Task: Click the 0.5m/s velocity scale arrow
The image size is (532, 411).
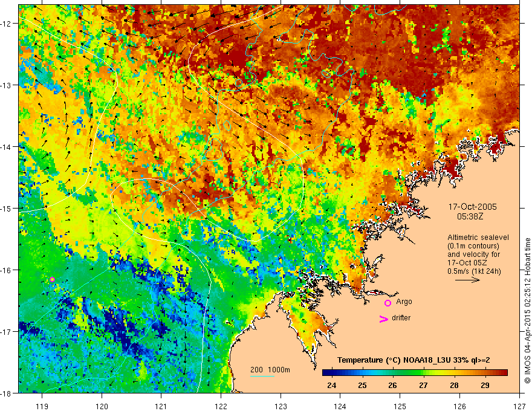Action: pos(467,280)
